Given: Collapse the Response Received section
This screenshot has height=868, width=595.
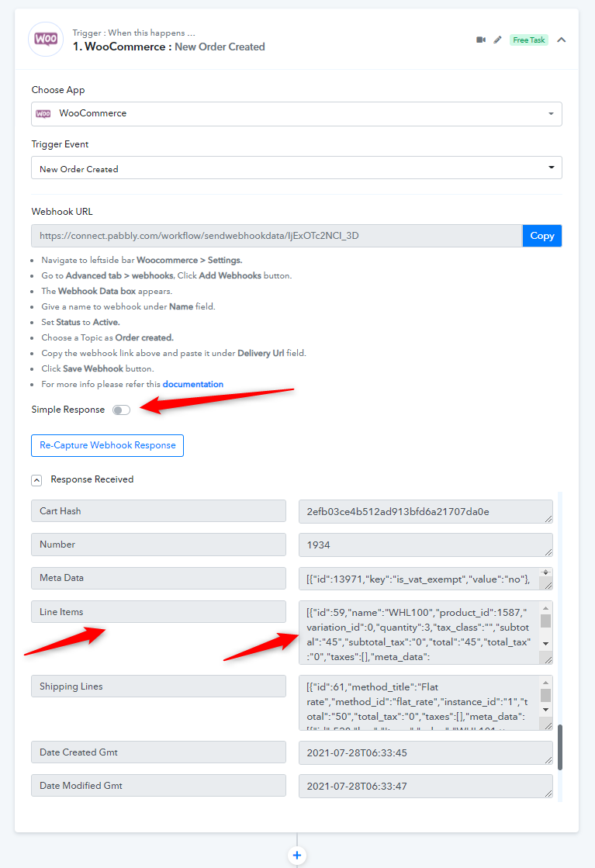Looking at the screenshot, I should 36,480.
